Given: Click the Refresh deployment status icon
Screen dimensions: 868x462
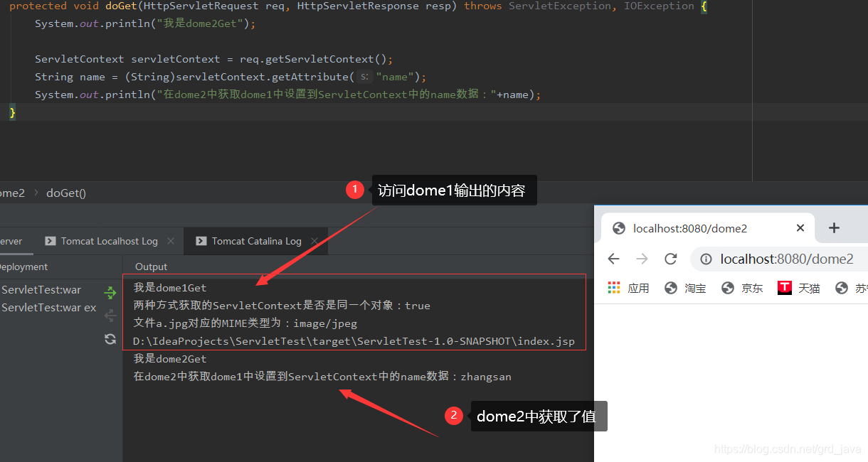Looking at the screenshot, I should point(110,339).
